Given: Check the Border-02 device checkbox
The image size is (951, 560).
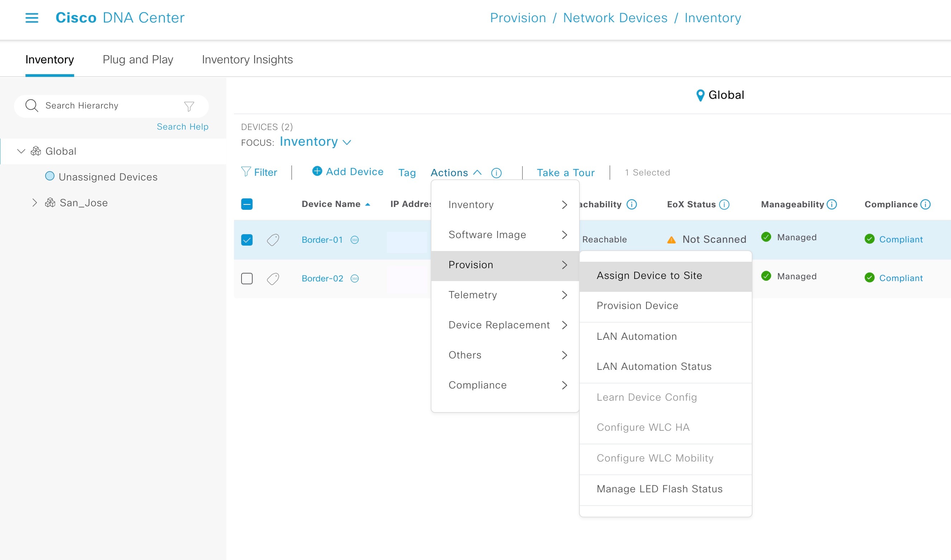Looking at the screenshot, I should point(247,279).
